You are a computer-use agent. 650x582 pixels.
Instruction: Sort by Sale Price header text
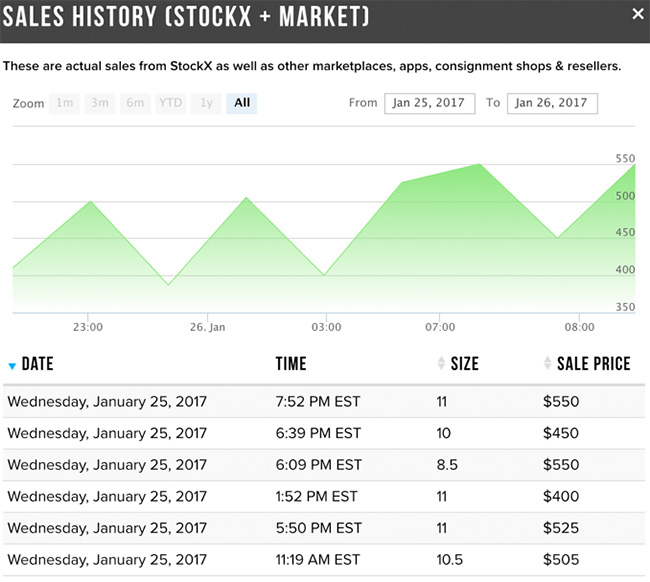coord(594,364)
